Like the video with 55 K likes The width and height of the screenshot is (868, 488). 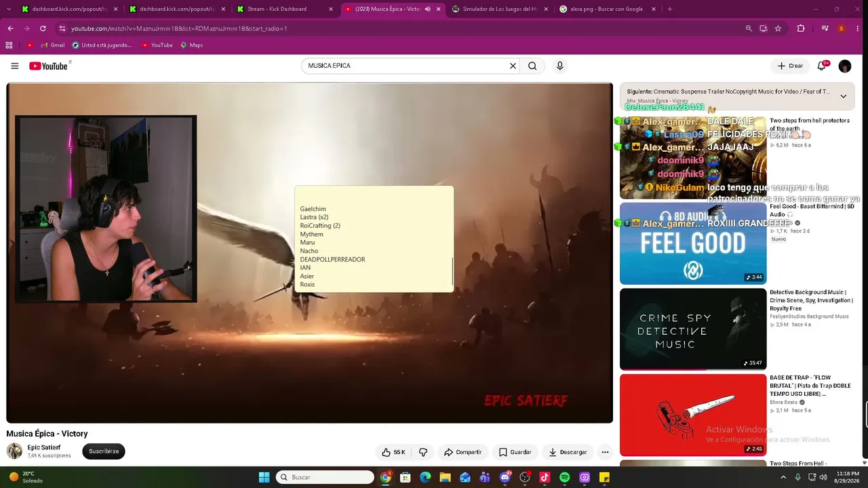(x=393, y=452)
